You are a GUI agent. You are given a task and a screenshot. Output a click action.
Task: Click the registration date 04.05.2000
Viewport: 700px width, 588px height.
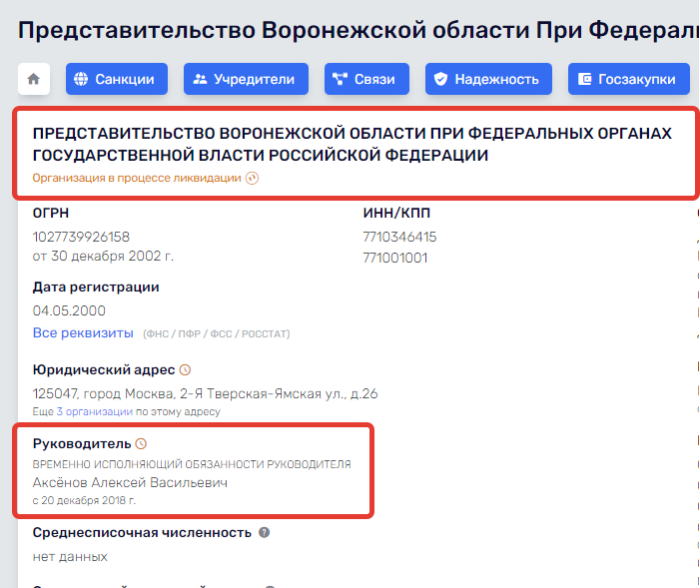pos(69,310)
